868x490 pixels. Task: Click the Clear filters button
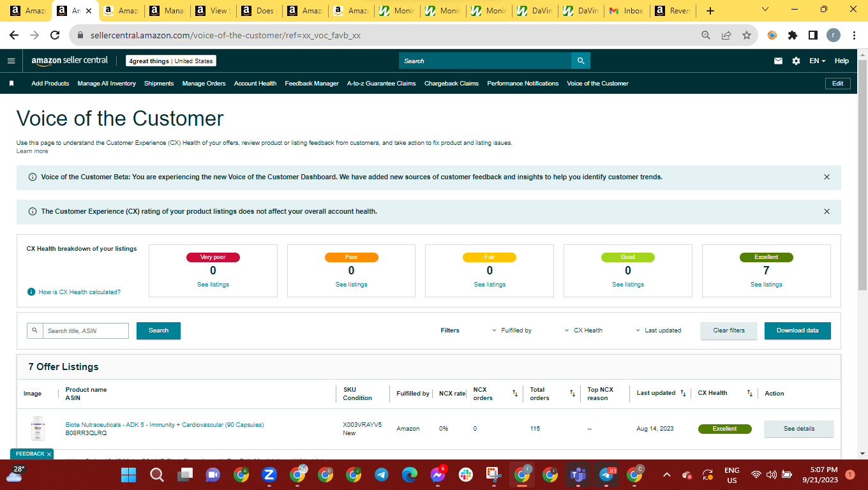point(729,330)
